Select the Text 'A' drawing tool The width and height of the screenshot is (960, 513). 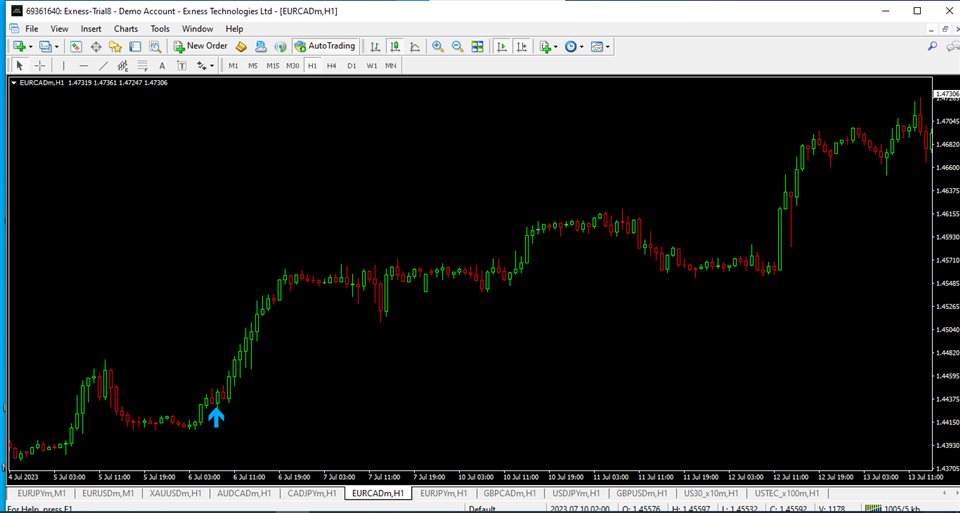click(162, 66)
